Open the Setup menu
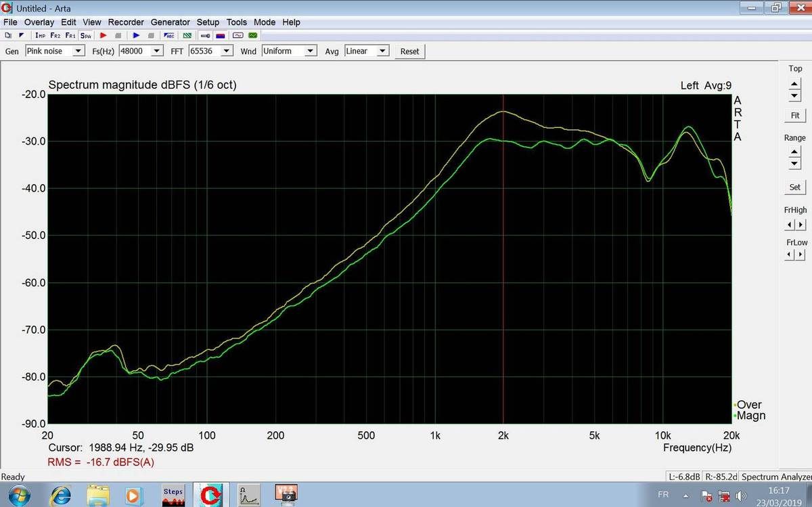The width and height of the screenshot is (812, 507). (208, 22)
